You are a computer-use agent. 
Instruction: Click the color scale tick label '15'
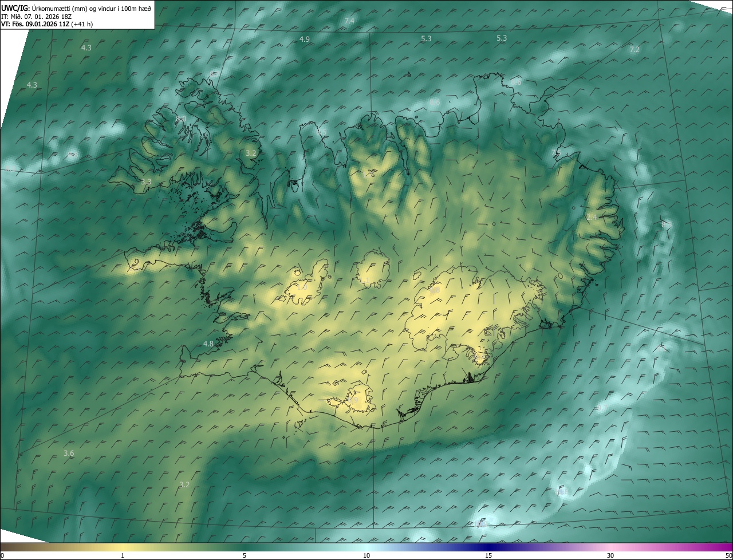click(488, 556)
